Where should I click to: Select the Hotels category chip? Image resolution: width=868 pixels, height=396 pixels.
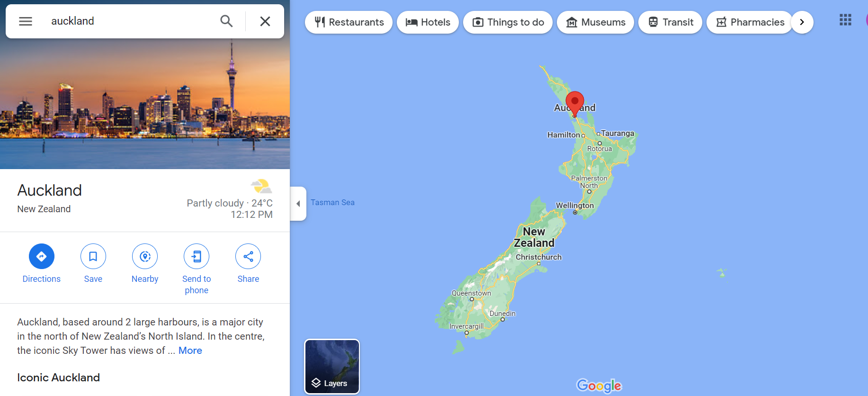(x=428, y=22)
